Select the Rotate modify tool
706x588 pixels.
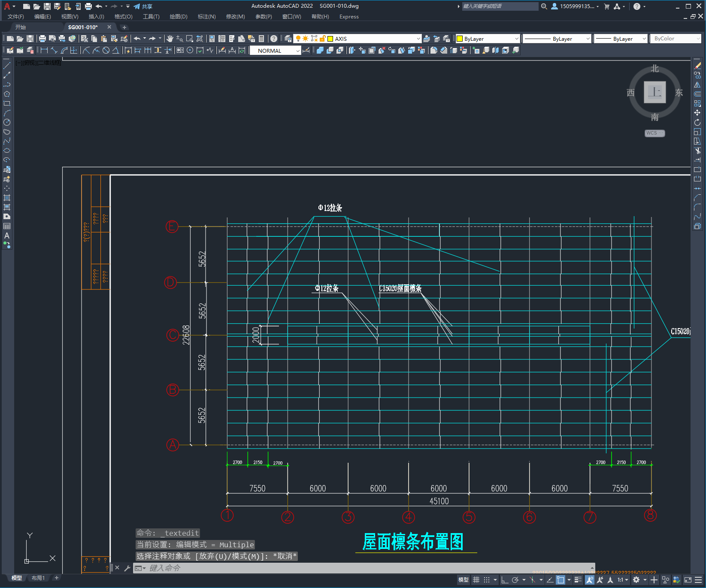(697, 122)
